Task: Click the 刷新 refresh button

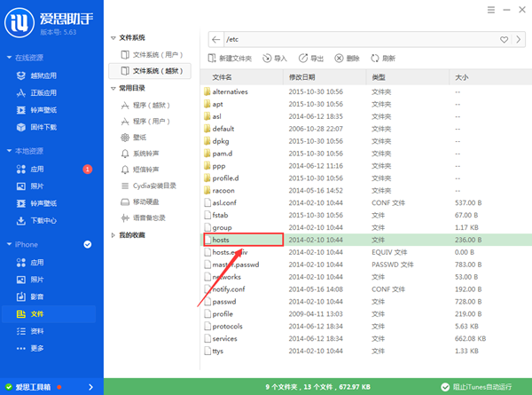Action: click(383, 59)
